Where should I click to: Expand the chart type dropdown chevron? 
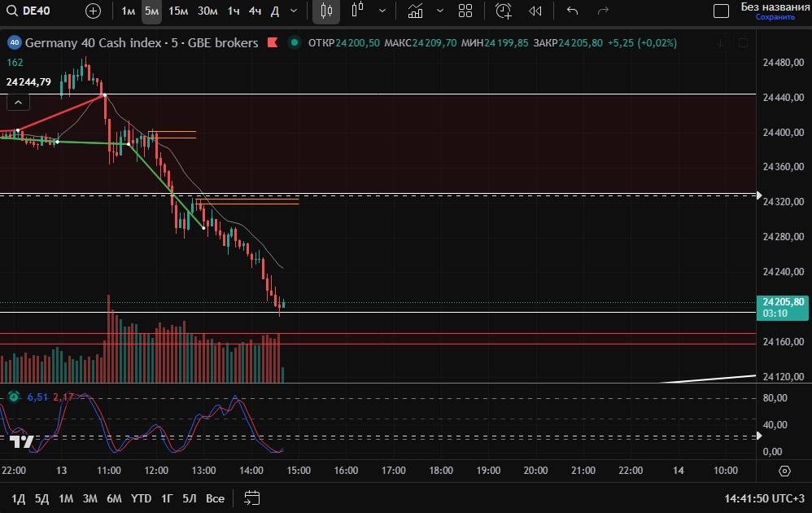point(382,11)
